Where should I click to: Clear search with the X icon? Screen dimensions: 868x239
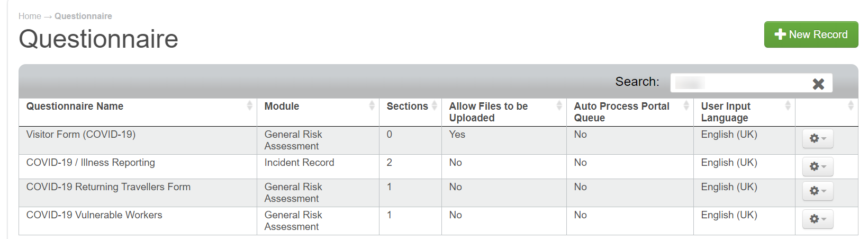818,84
